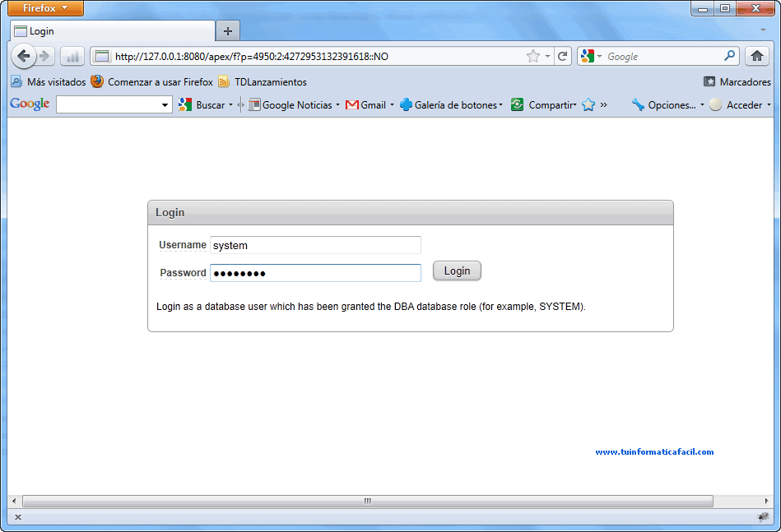Click the Compartir toolbar icon
Screen dimensions: 781x532
518,105
